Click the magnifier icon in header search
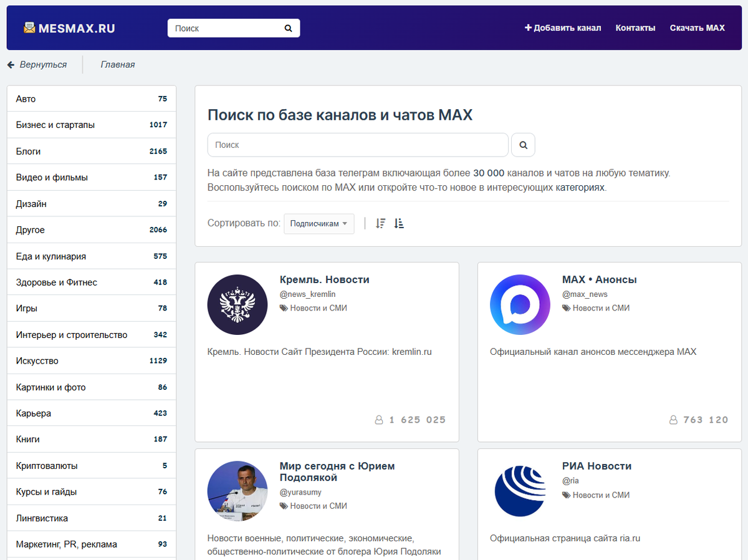This screenshot has width=748, height=560. coord(288,28)
